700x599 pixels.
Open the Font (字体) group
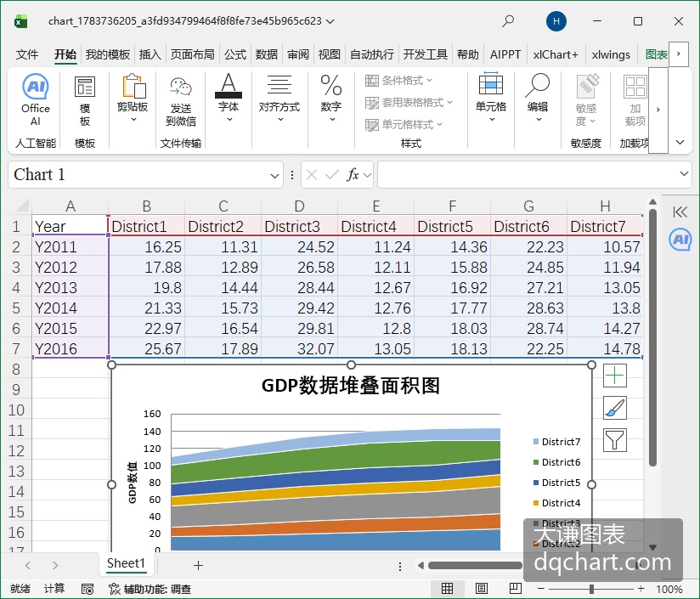229,99
